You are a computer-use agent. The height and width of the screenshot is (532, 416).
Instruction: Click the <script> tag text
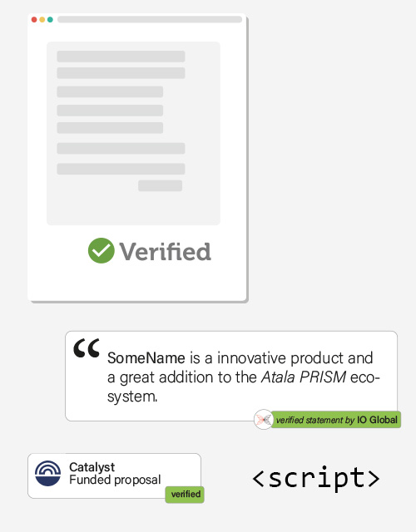(316, 478)
